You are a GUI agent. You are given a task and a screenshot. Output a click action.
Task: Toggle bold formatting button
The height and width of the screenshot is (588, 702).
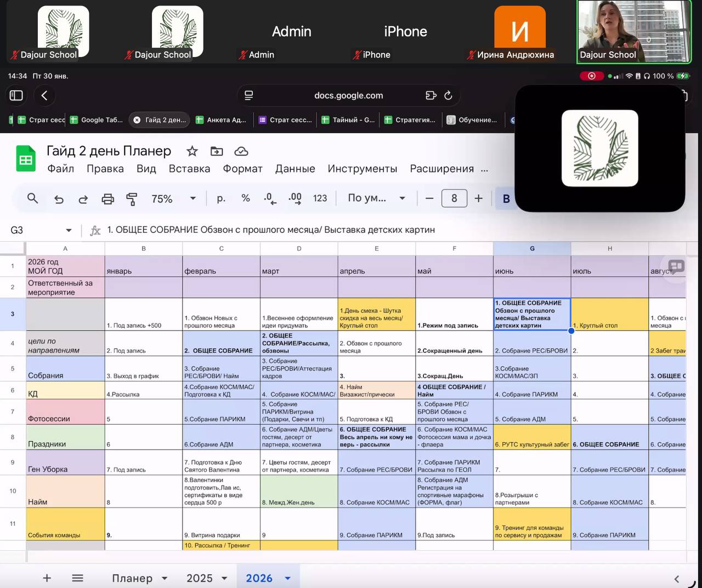tap(506, 198)
